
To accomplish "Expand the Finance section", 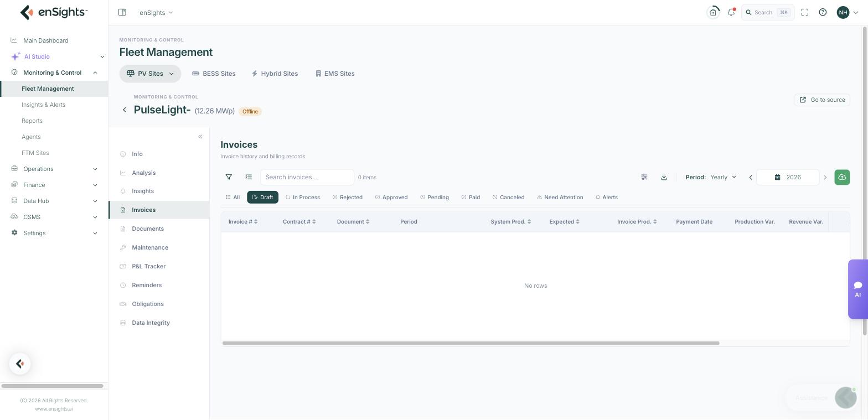I will tap(95, 185).
